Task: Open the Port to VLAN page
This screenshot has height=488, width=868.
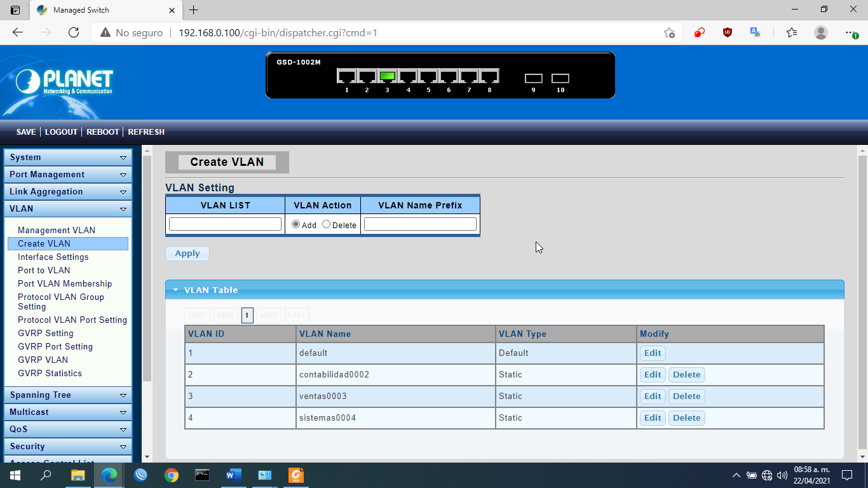Action: (x=44, y=270)
